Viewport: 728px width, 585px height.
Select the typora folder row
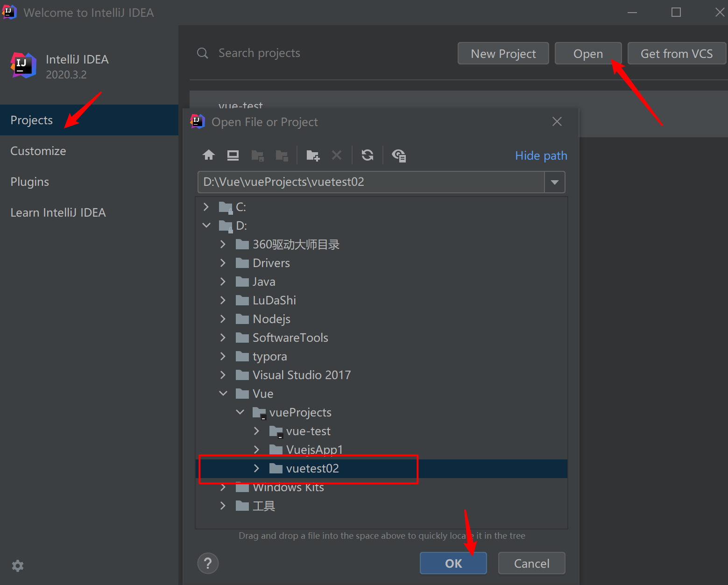point(382,356)
